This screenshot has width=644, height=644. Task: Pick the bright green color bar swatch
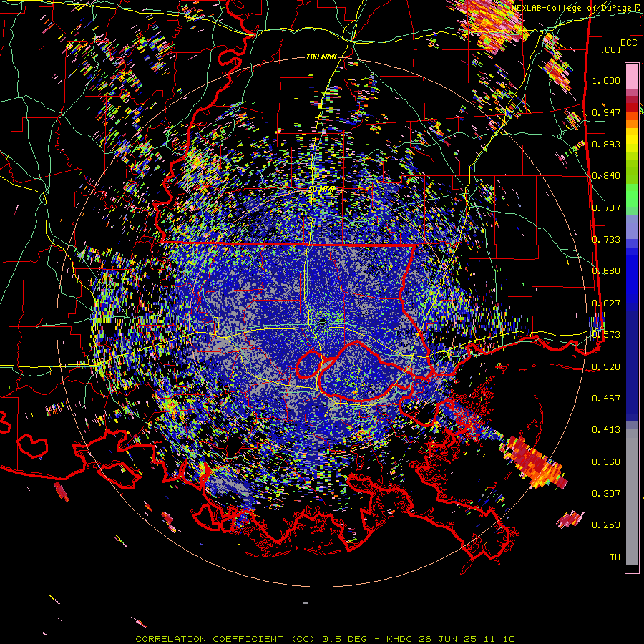pos(632,195)
